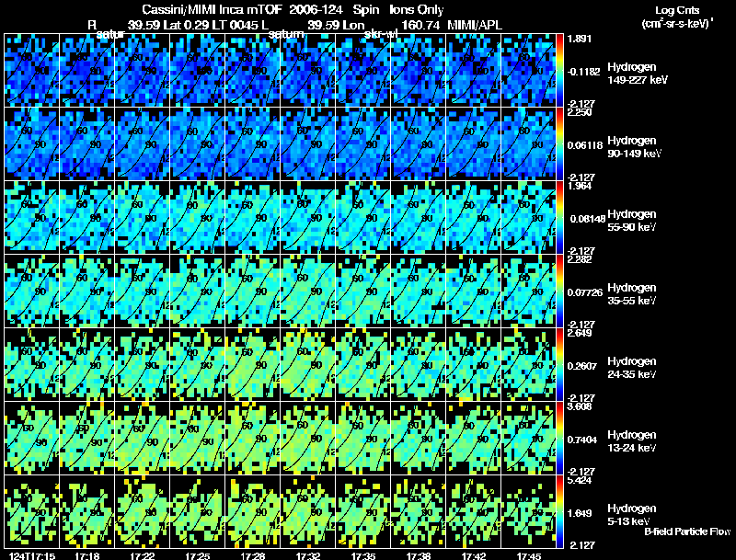This screenshot has width=736, height=560.
Task: Click the 17:35 time axis label
Action: click(363, 556)
